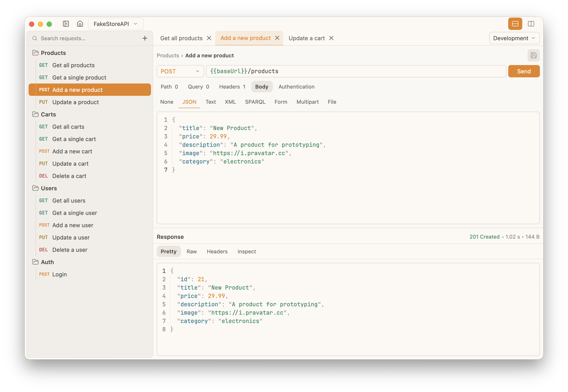
Task: Close the Add a new product tab
Action: [277, 38]
